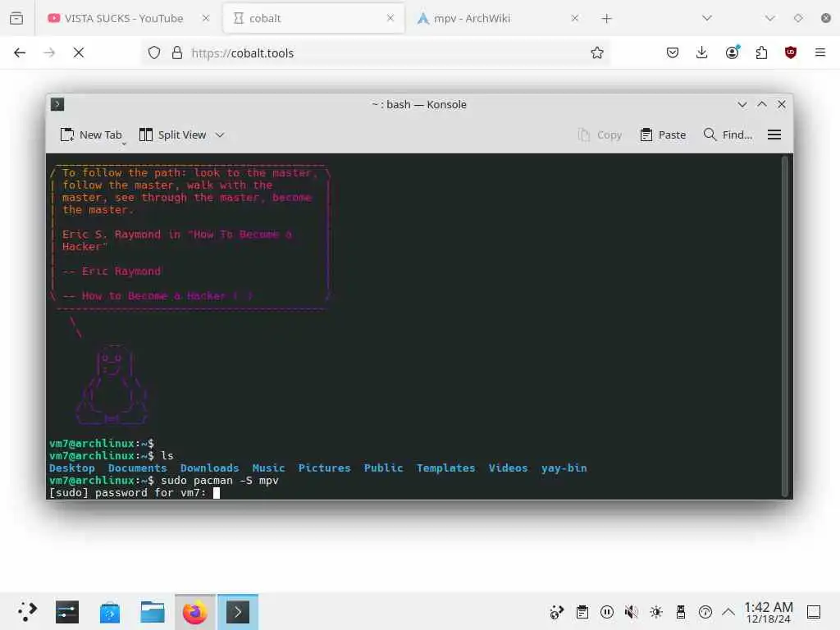Toggle muted volume tray icon

632,612
